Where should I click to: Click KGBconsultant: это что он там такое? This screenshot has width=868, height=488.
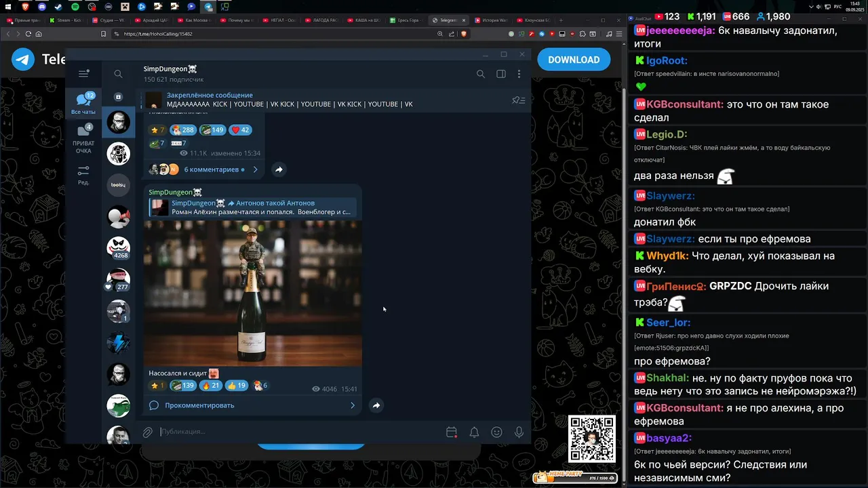[731, 111]
